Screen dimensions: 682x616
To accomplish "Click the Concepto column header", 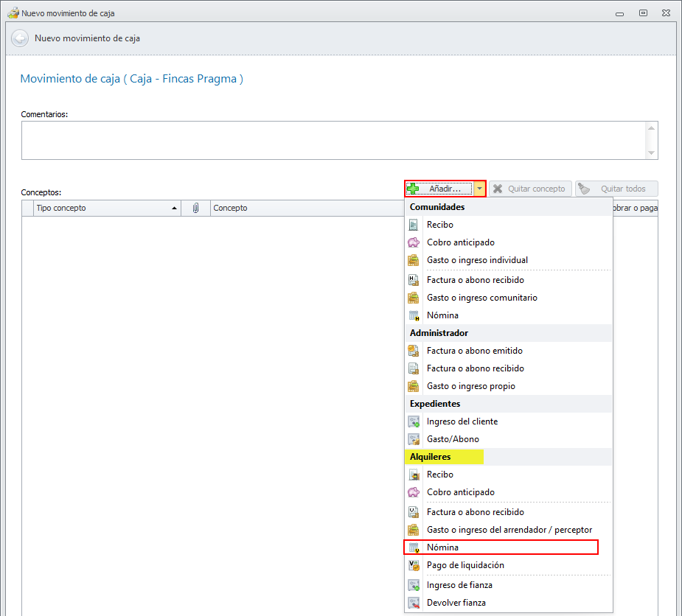I will [307, 208].
